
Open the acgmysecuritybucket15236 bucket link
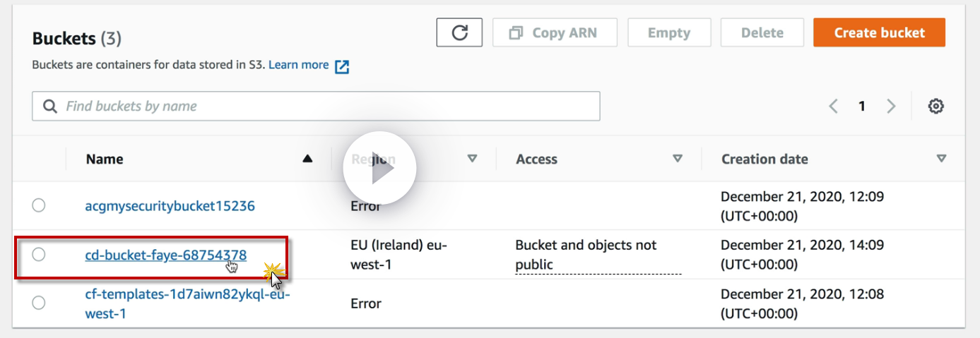click(x=170, y=206)
